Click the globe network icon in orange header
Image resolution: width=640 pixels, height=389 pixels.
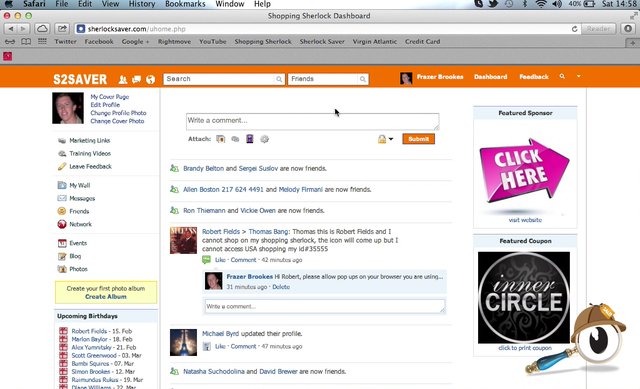151,79
